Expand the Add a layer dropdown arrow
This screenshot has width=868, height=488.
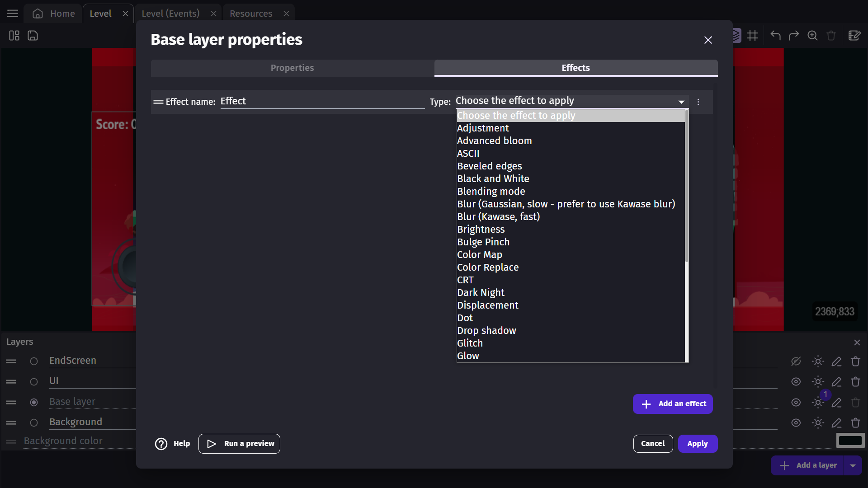(x=853, y=465)
